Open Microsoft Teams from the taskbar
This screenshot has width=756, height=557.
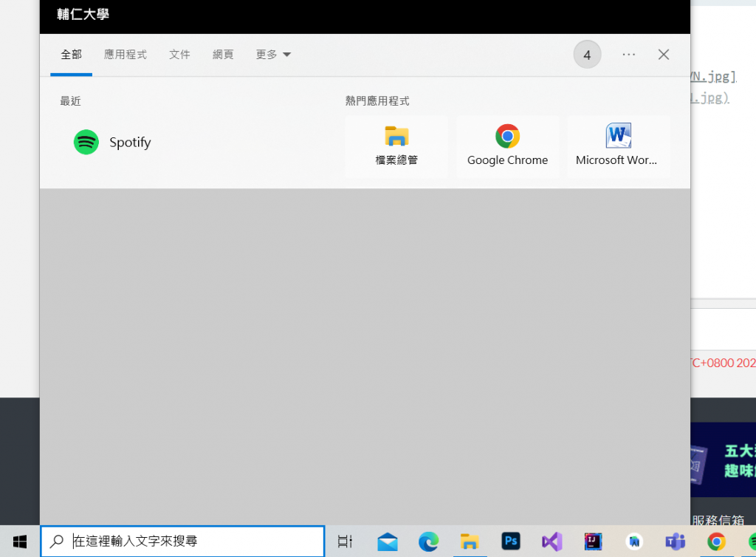pos(676,542)
